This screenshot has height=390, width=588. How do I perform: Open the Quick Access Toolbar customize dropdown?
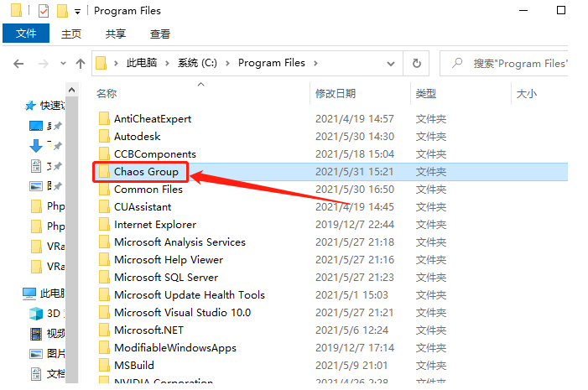point(77,12)
